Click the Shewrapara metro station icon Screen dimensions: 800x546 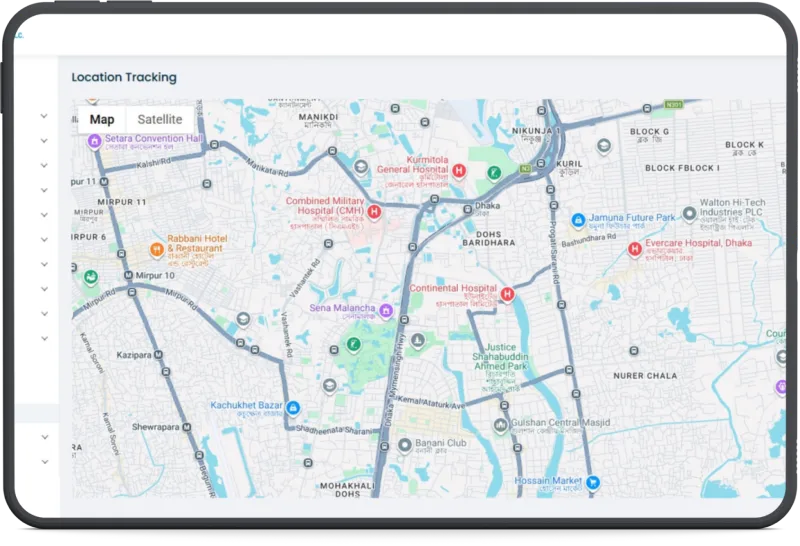point(187,427)
